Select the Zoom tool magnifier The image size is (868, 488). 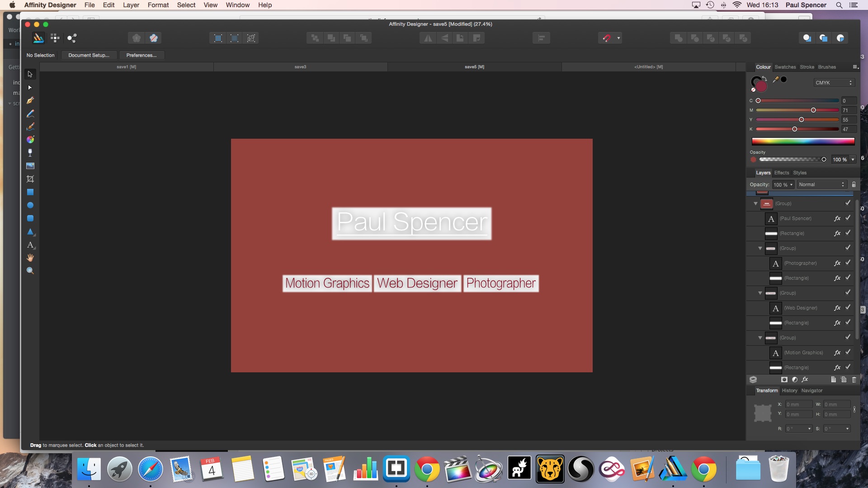(x=30, y=271)
